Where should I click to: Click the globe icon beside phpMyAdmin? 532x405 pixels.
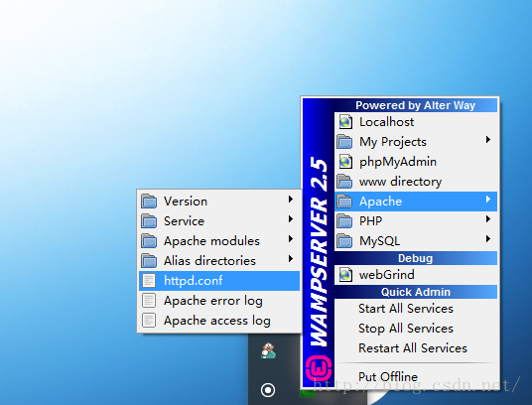pos(345,162)
